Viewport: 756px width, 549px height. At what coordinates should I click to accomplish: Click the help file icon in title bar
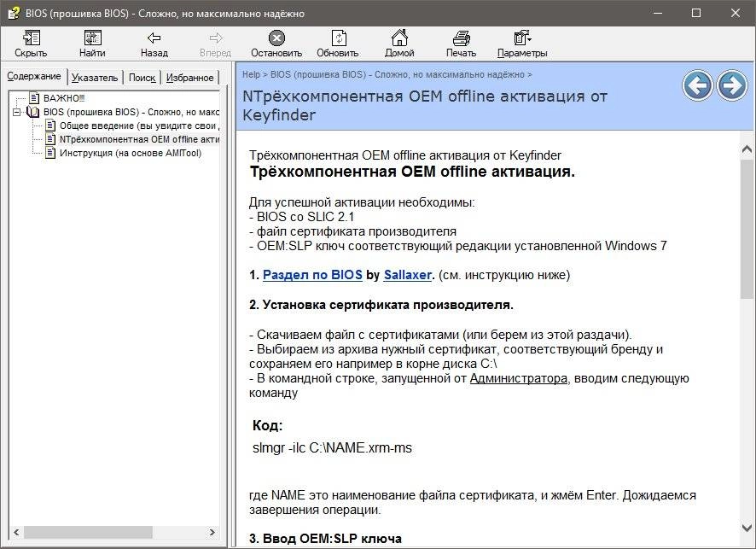[x=13, y=13]
